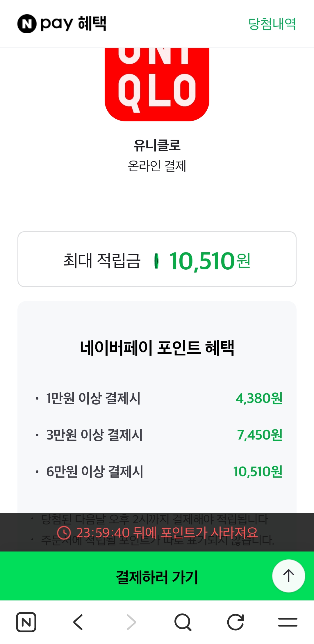
Task: Tap the 네이버페이 포인트 혜택 heading
Action: click(157, 348)
